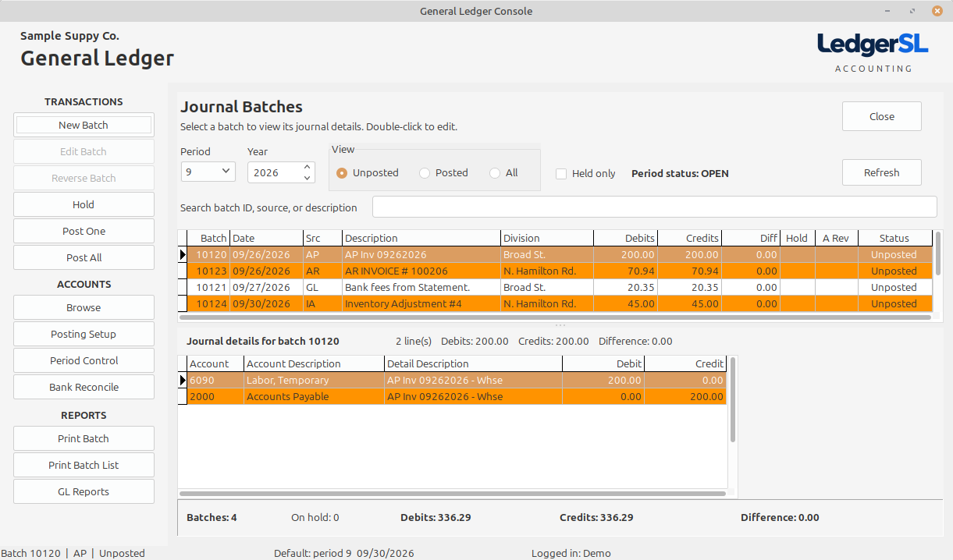The height and width of the screenshot is (560, 953).
Task: Sort by Status column header
Action: pyautogui.click(x=895, y=238)
